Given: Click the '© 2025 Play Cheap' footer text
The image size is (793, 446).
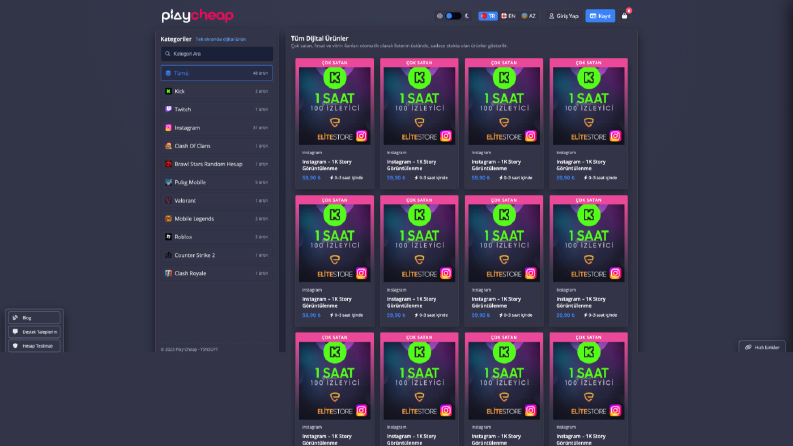Looking at the screenshot, I should 189,349.
